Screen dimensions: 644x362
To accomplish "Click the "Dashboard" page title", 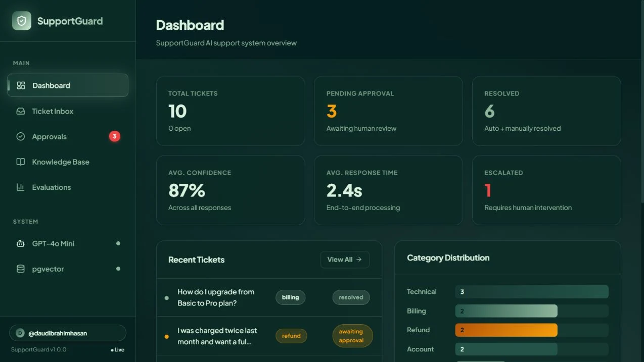I will (x=190, y=25).
